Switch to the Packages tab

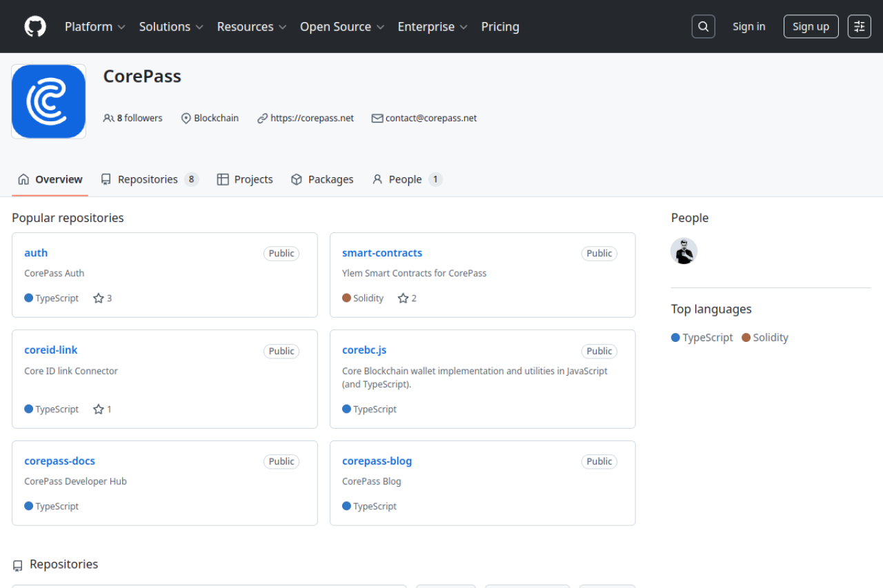(322, 180)
